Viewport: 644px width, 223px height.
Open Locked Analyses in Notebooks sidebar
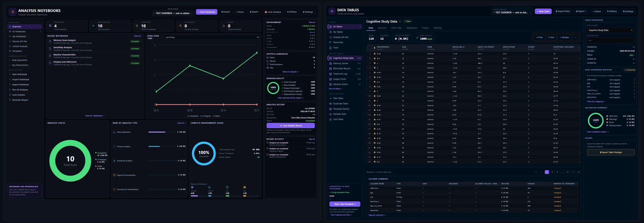25,46
